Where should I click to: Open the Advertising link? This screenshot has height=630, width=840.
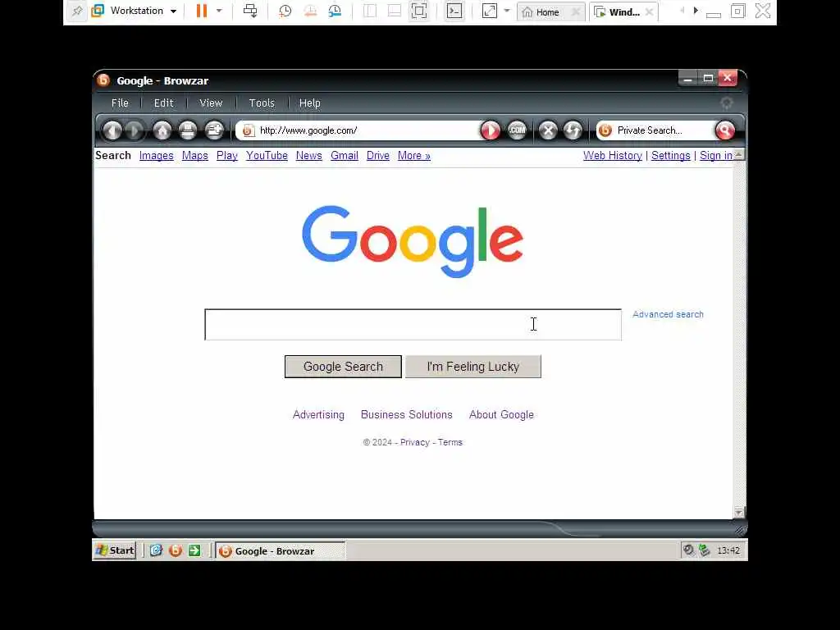click(x=318, y=414)
